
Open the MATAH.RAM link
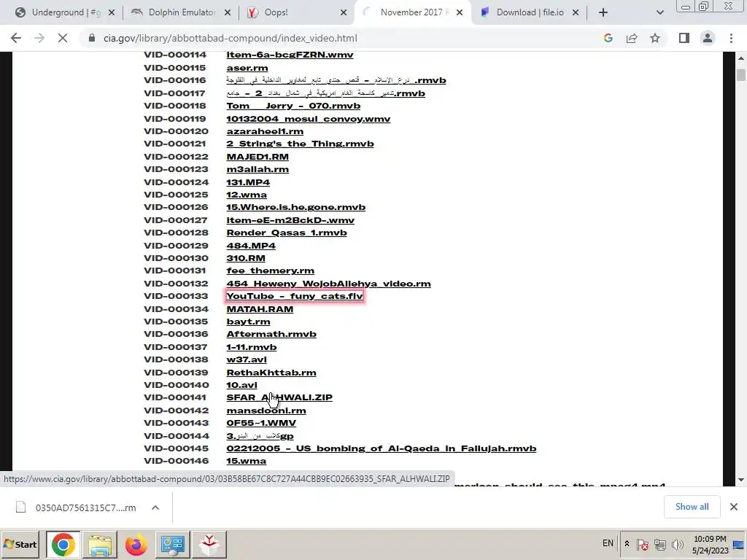(x=260, y=309)
